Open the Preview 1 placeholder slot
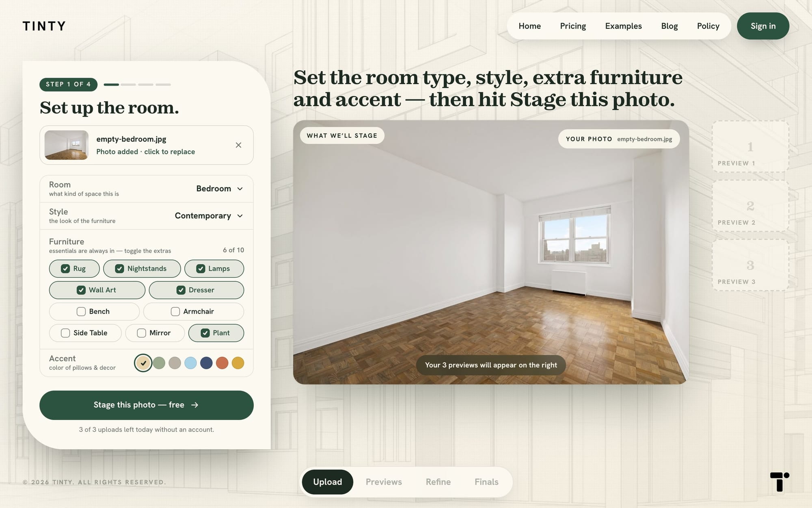812x508 pixels. [x=750, y=146]
